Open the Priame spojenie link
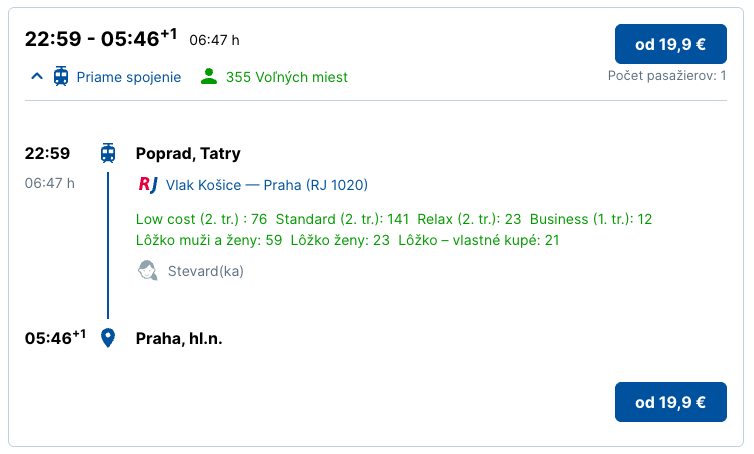Viewport: 754px width, 454px height. [x=129, y=77]
